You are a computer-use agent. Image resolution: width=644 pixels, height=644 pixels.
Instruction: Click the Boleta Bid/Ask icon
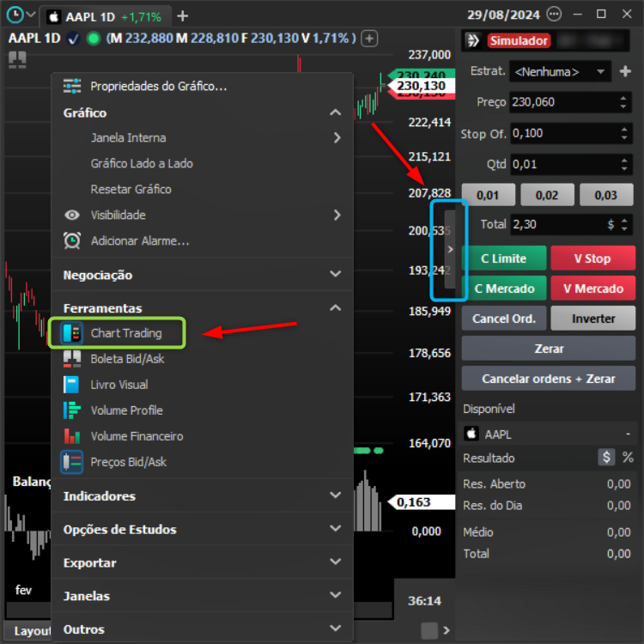pyautogui.click(x=72, y=359)
